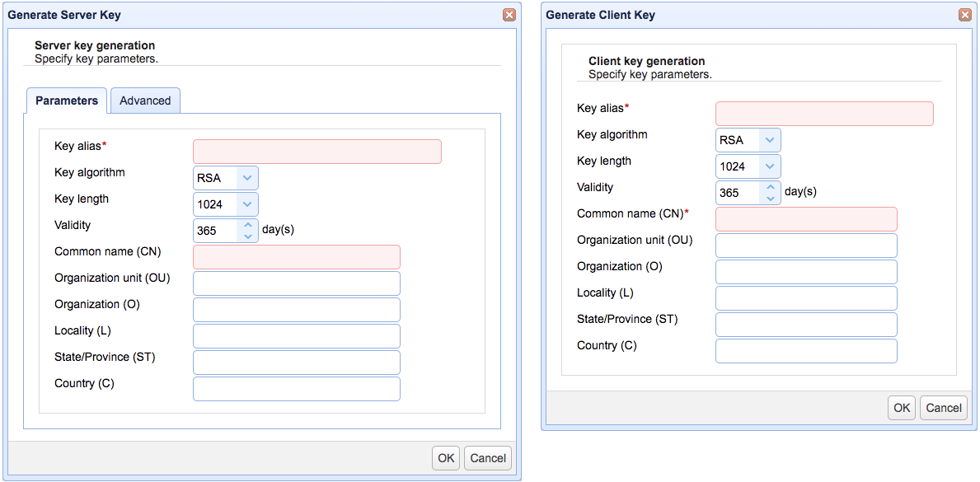Close the Generate Server Key dialog
Screen dimensions: 980x482
tap(509, 14)
